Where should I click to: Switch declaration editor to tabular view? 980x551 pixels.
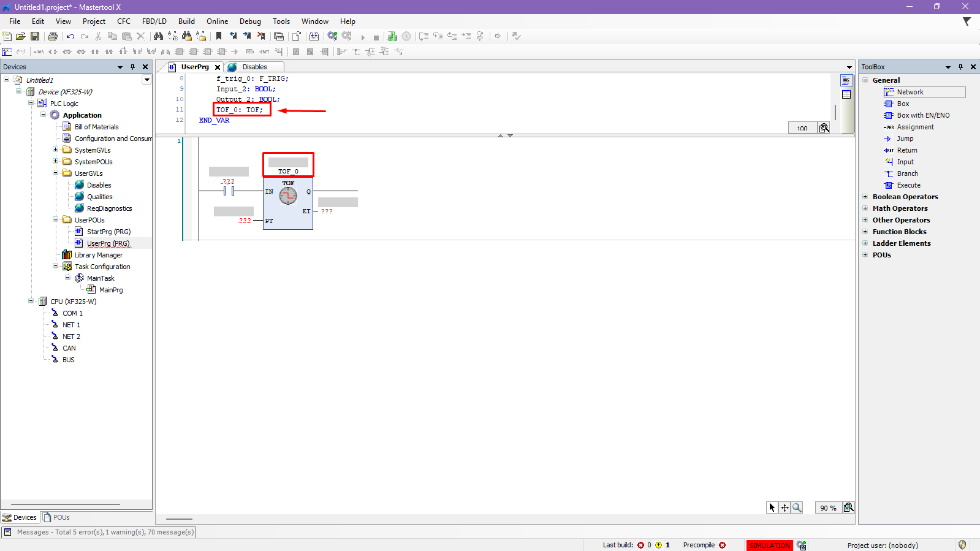(x=846, y=94)
